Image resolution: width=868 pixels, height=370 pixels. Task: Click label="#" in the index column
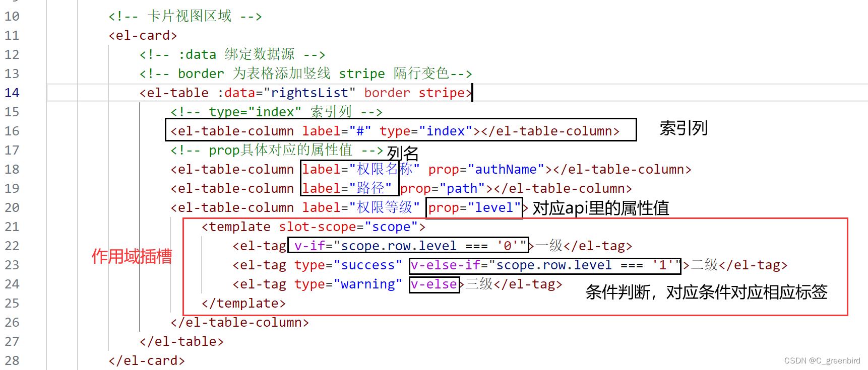coord(337,131)
